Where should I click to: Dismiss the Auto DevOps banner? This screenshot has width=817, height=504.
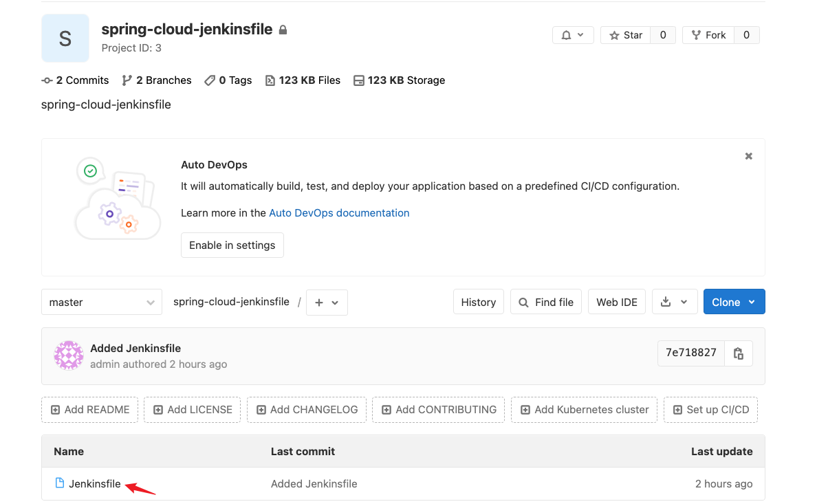[x=749, y=156]
